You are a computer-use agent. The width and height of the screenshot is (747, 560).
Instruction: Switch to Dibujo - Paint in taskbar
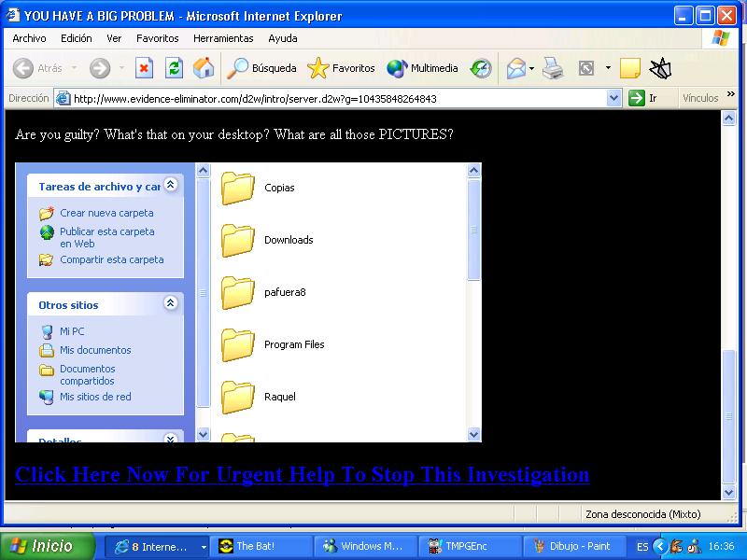point(570,546)
